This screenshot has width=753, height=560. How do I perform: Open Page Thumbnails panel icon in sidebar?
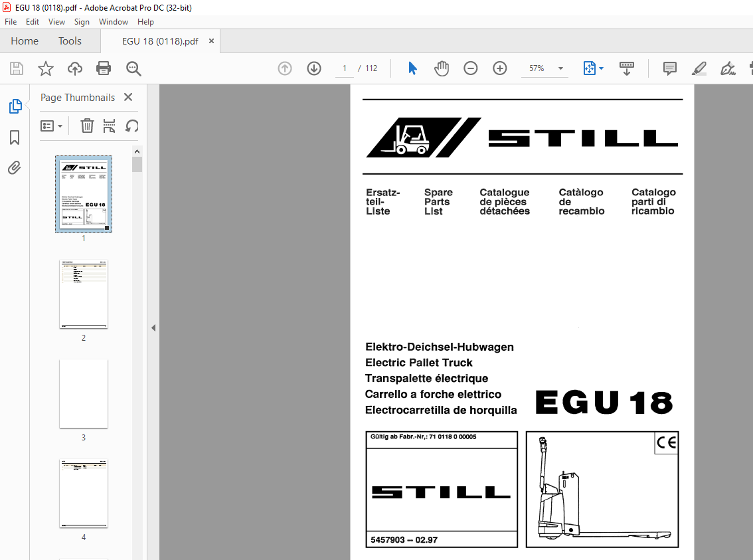click(15, 106)
